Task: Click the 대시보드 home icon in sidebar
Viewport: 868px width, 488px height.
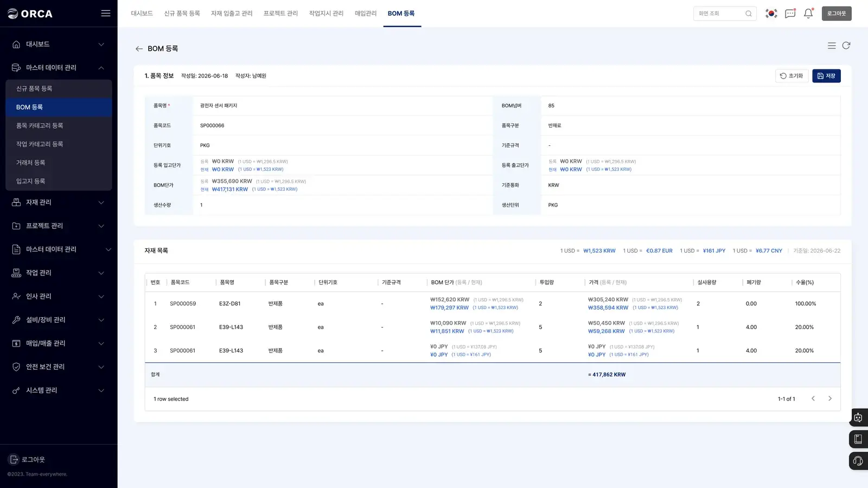Action: point(16,44)
